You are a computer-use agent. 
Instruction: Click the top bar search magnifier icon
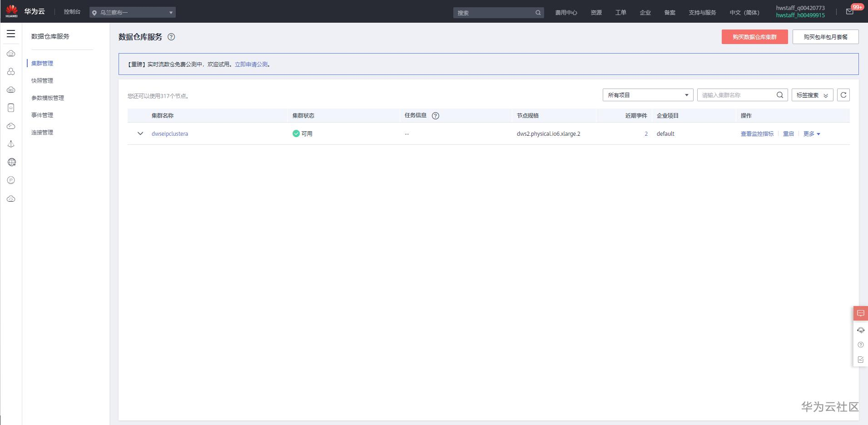point(538,13)
